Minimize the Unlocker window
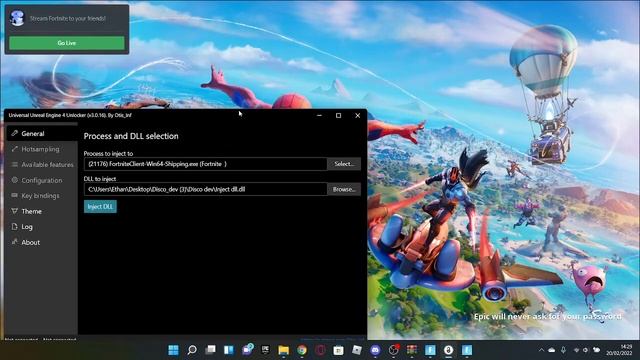This screenshot has width=640, height=360. [x=319, y=116]
